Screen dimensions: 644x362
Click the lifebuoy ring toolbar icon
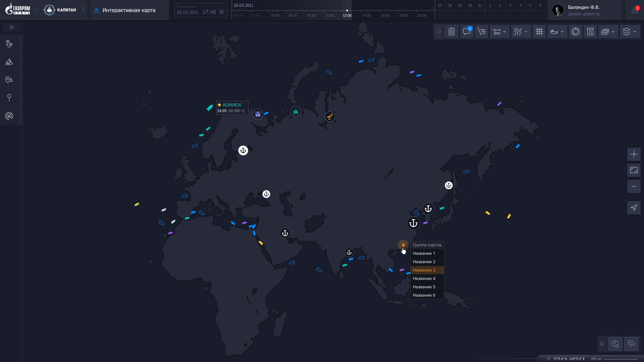[x=575, y=32]
